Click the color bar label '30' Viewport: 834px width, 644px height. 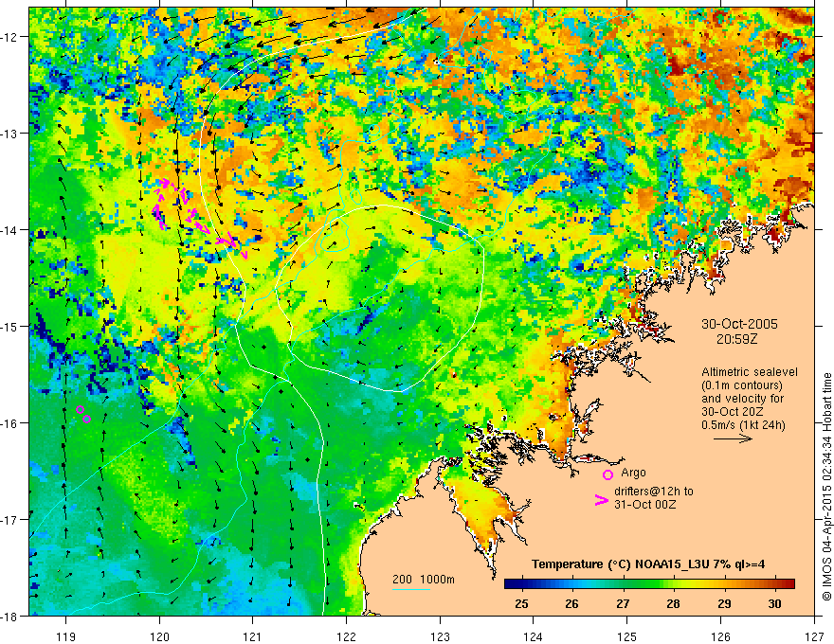tap(775, 603)
